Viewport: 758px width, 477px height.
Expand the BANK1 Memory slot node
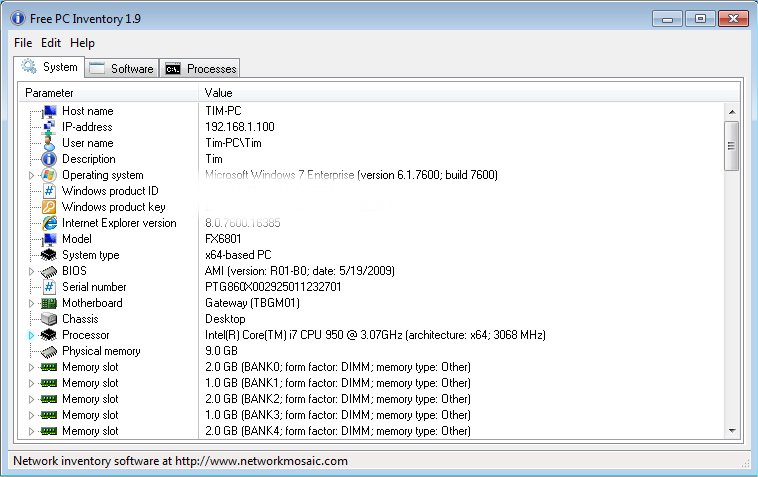pos(31,383)
